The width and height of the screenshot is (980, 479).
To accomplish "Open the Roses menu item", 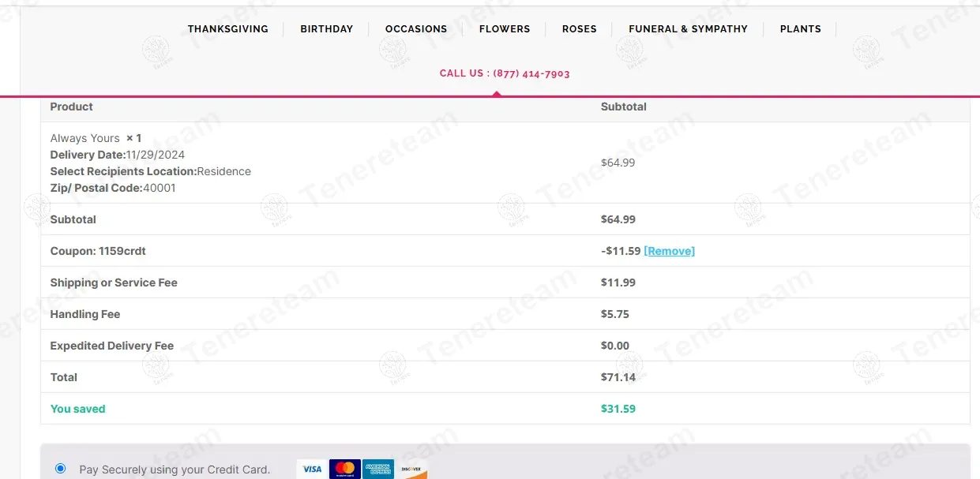I will pos(579,29).
